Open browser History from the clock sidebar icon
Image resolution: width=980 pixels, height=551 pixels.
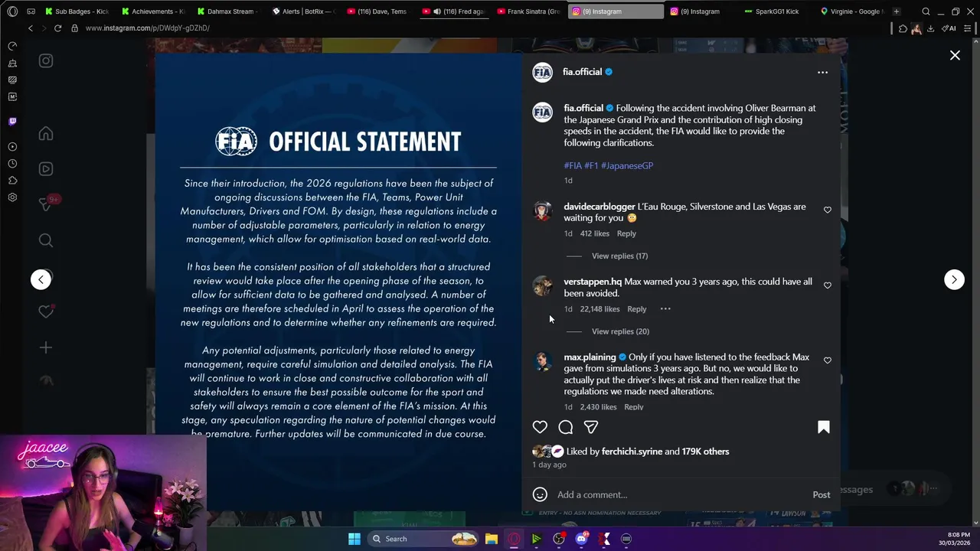(12, 164)
